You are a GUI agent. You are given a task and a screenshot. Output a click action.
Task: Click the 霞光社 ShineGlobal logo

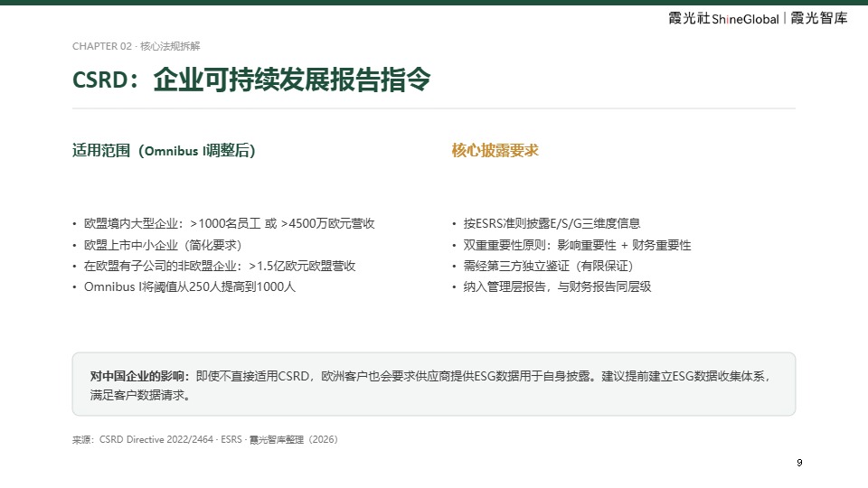coord(723,19)
